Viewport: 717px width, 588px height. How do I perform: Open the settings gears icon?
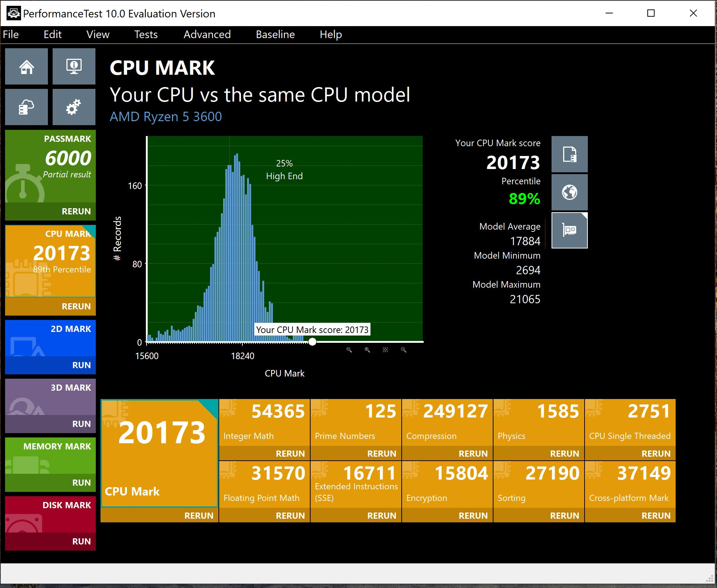pyautogui.click(x=74, y=107)
